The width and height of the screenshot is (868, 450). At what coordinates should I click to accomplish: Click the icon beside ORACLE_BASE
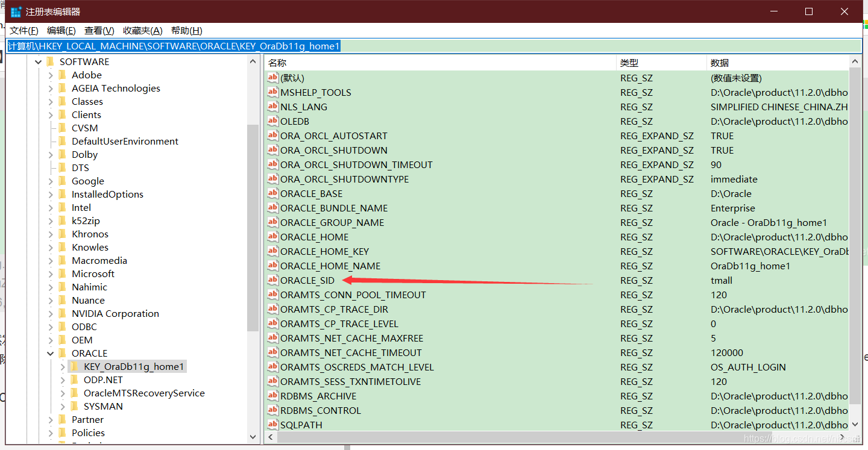[x=273, y=193]
